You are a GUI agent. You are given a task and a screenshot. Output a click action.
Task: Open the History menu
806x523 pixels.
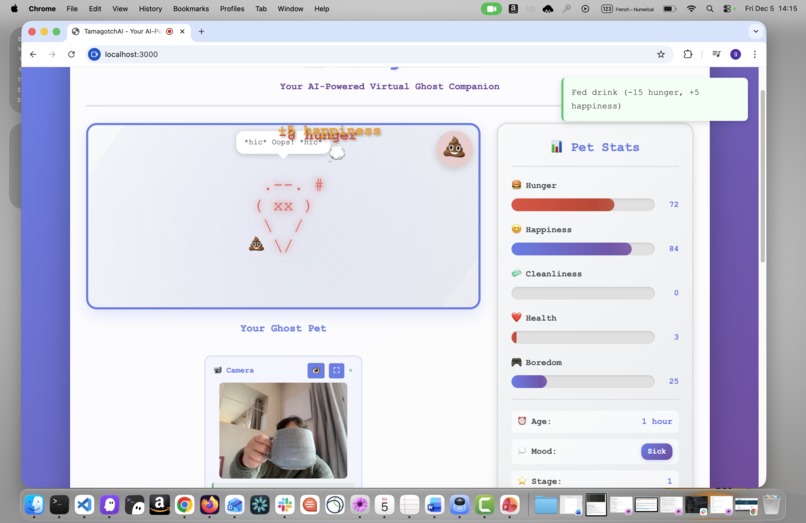150,9
